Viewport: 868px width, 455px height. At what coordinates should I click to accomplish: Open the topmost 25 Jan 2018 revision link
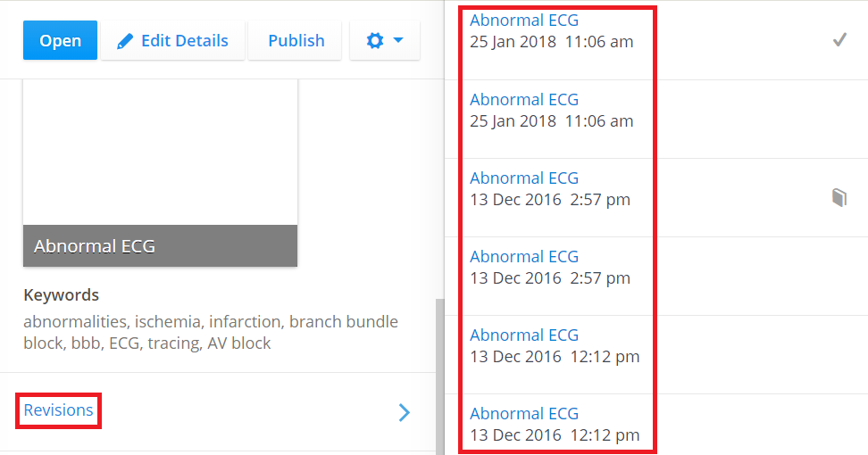pos(524,21)
